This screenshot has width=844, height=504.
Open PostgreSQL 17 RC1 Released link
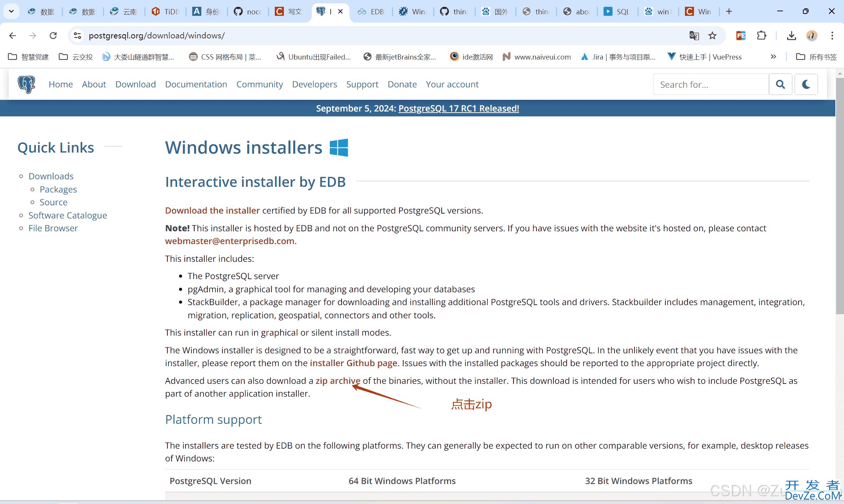tap(458, 108)
